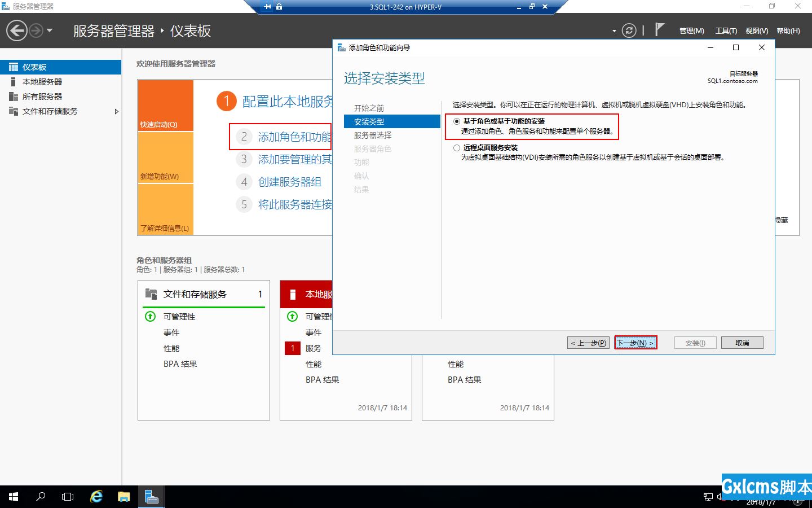Click the red 1 alert badge beside 服务
This screenshot has height=508, width=812.
293,348
